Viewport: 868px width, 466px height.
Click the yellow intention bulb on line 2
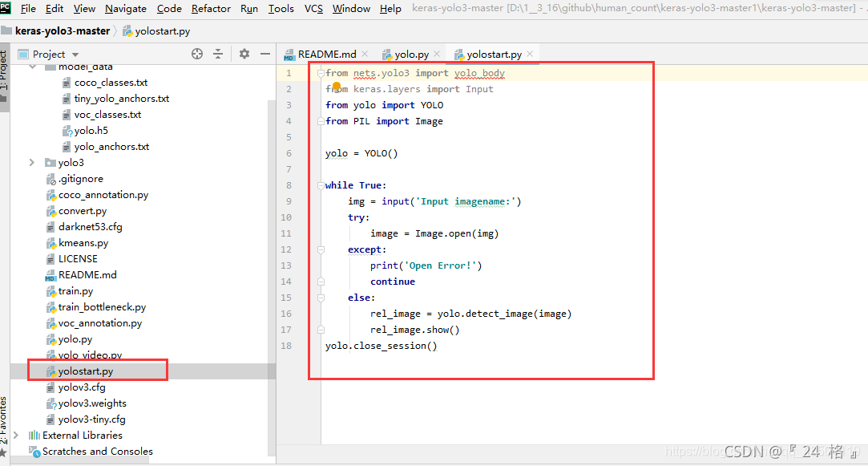pos(337,86)
